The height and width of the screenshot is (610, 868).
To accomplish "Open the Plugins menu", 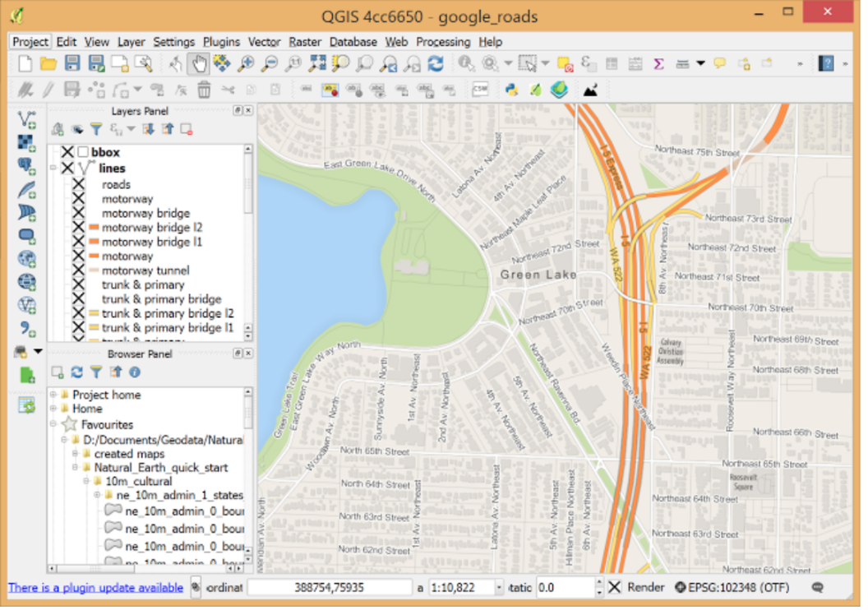I will pos(221,42).
